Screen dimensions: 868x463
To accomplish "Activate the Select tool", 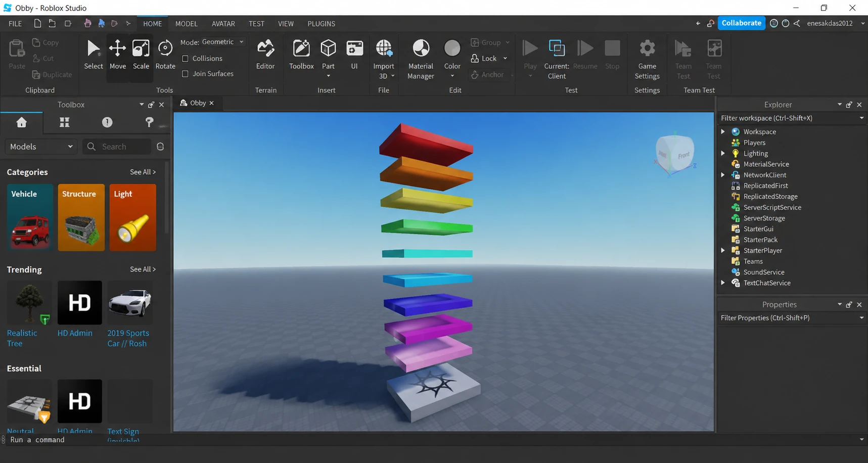I will coord(94,55).
